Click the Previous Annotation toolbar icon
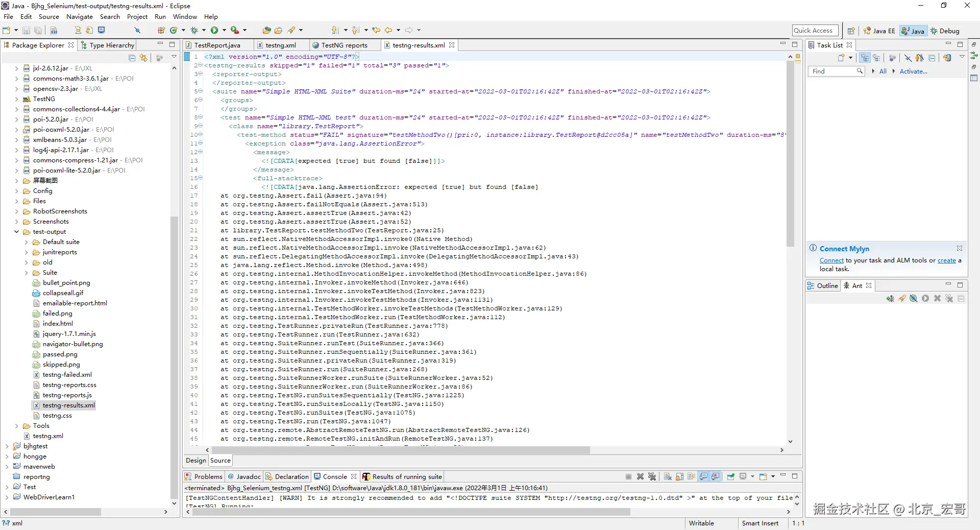This screenshot has width=980, height=530. 355,31
